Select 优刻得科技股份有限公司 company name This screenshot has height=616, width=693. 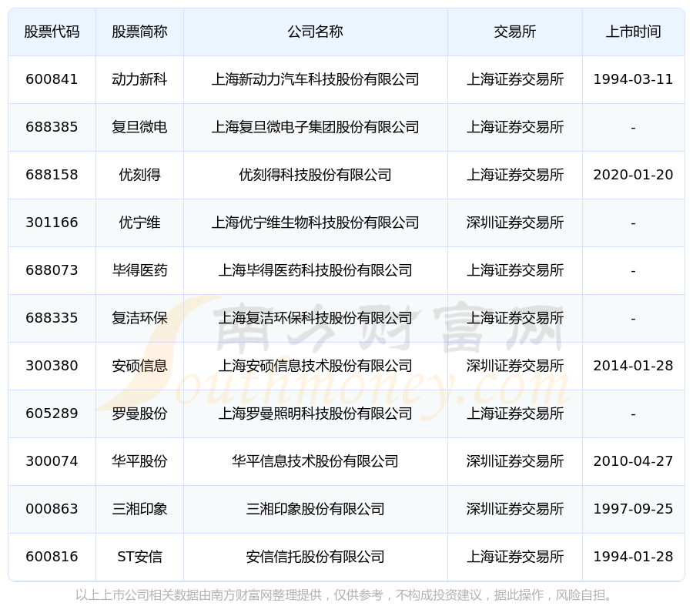[315, 175]
